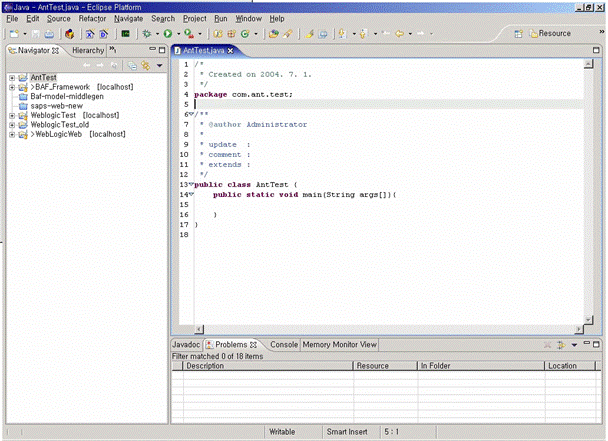
Task: Switch to the Console tab
Action: (284, 345)
